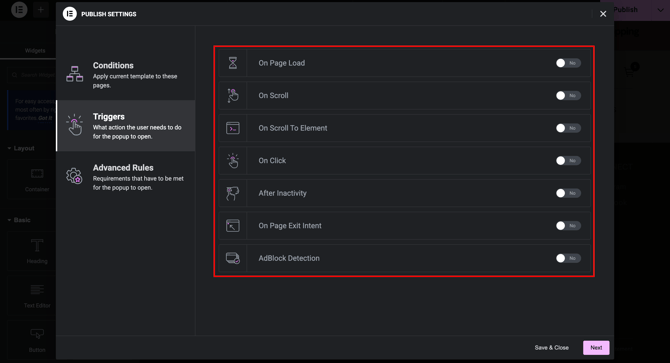
Task: Switch on the On Click trigger
Action: tap(568, 161)
